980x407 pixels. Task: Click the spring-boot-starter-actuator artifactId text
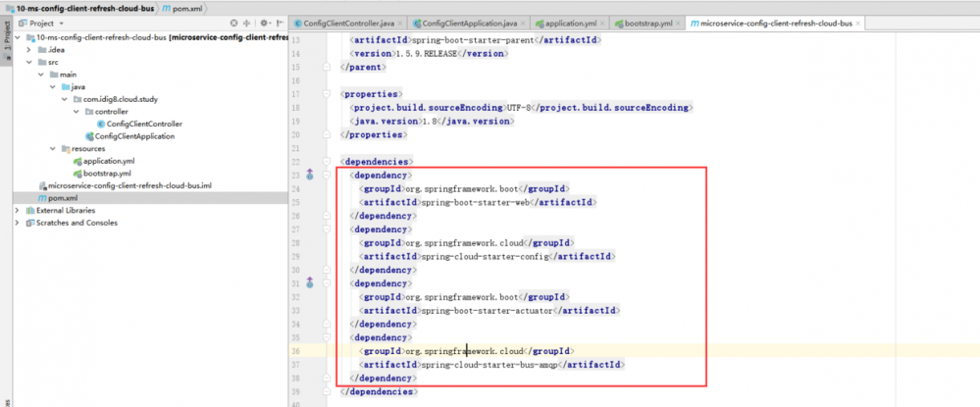coord(487,310)
